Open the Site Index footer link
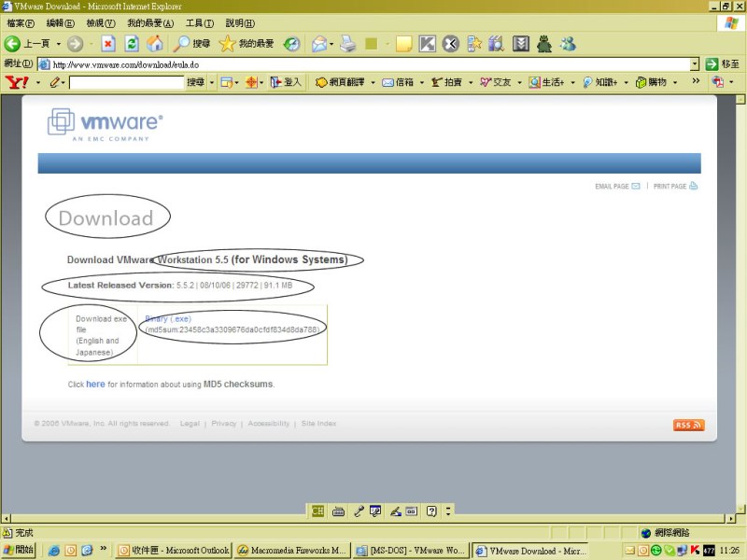This screenshot has width=747, height=560. (318, 424)
